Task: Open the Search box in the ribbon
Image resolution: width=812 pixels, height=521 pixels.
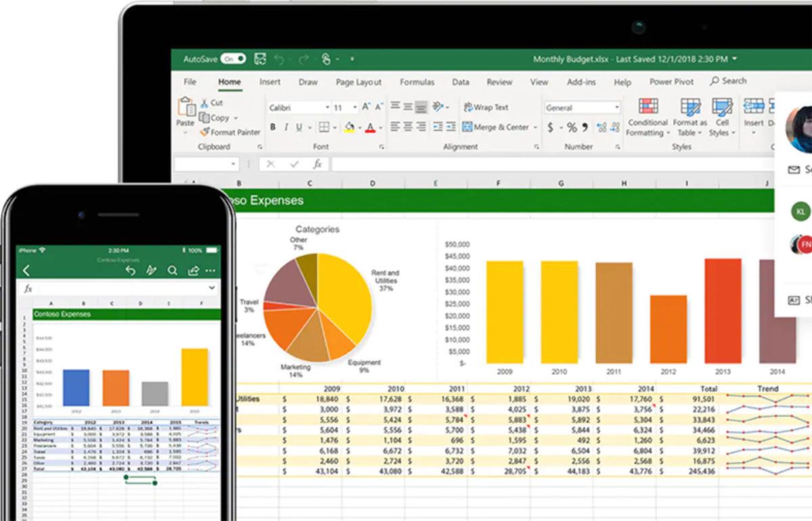Action: 728,80
